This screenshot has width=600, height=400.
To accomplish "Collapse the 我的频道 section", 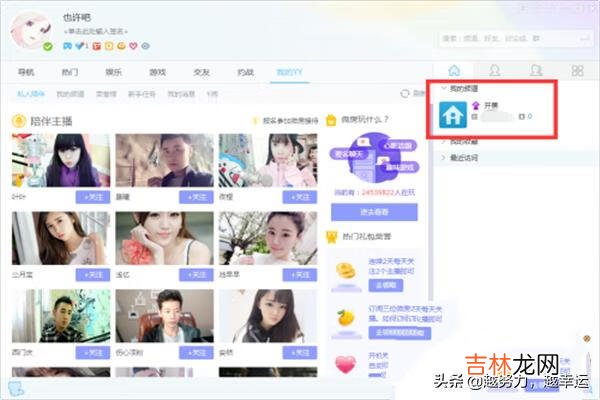I will (x=446, y=88).
